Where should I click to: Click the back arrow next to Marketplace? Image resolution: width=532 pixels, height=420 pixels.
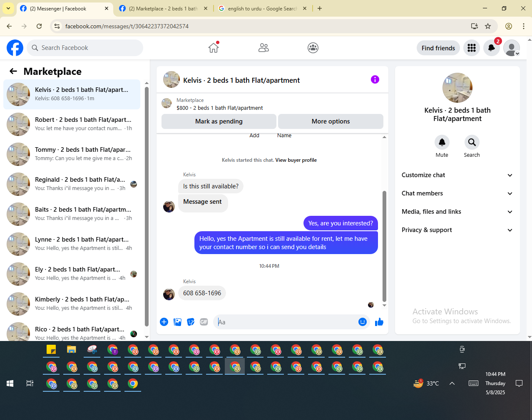point(13,71)
